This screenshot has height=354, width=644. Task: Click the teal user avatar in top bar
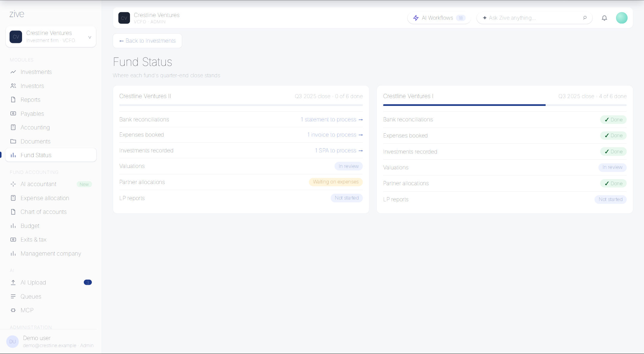tap(622, 18)
